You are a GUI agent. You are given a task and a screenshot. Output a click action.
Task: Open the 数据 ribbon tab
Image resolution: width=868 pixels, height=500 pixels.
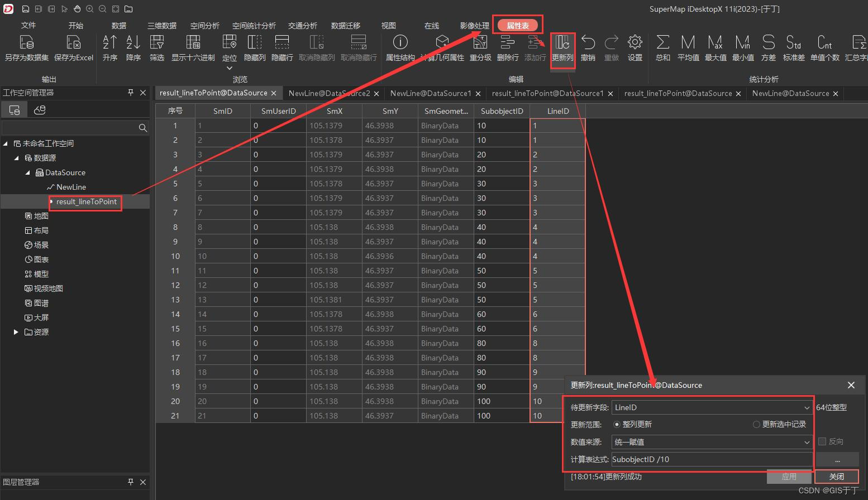(x=119, y=26)
